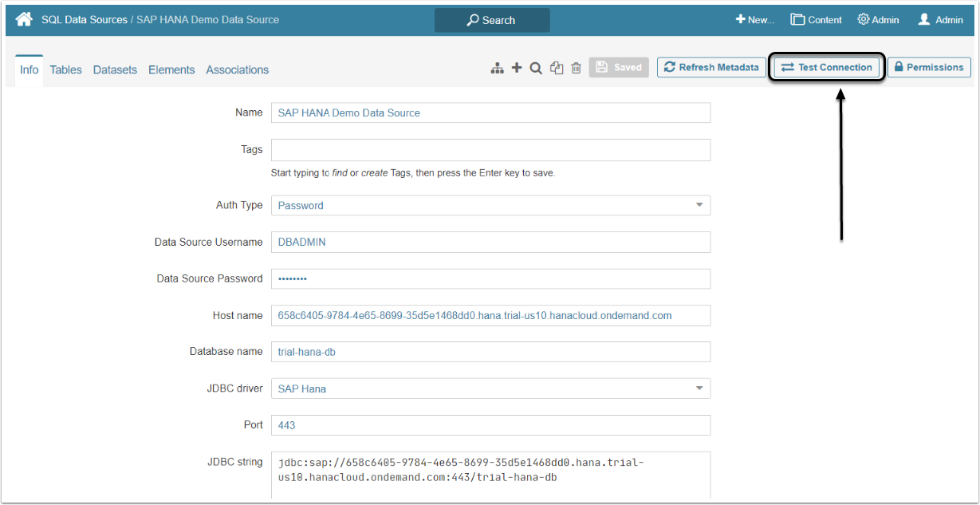Open the Datasets tab

[x=115, y=70]
